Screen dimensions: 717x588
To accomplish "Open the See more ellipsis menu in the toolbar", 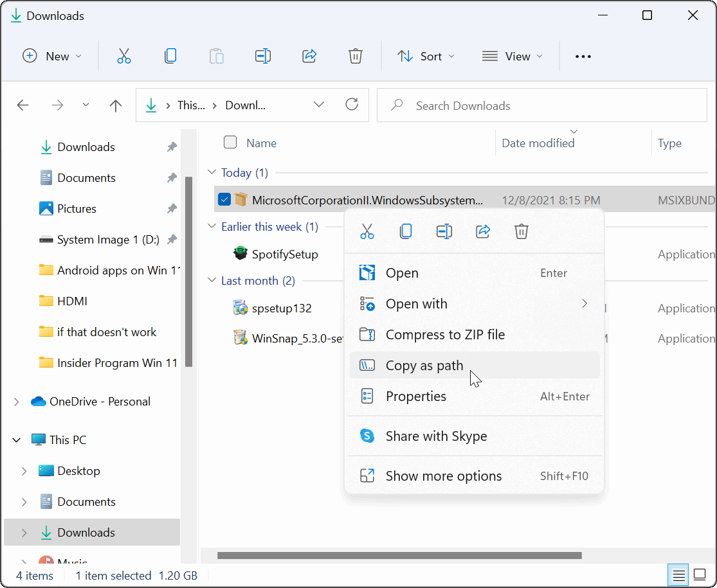I will point(583,57).
